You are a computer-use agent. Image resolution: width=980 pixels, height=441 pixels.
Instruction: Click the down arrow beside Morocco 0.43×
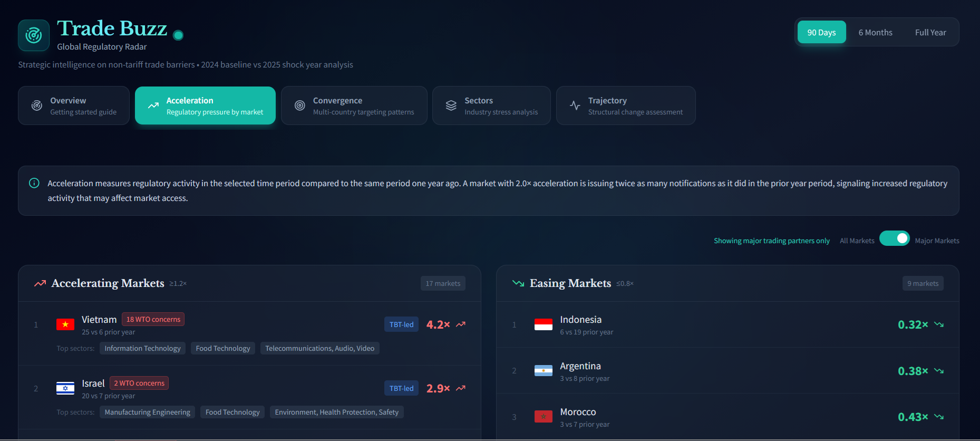(939, 417)
